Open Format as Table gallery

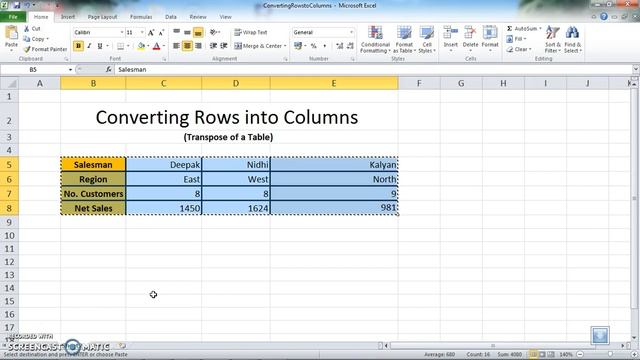404,39
